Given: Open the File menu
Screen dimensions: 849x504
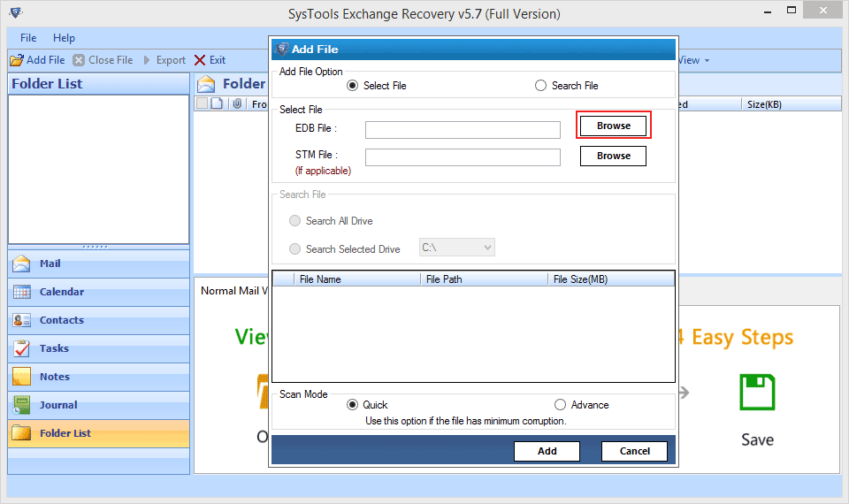Looking at the screenshot, I should (28, 38).
